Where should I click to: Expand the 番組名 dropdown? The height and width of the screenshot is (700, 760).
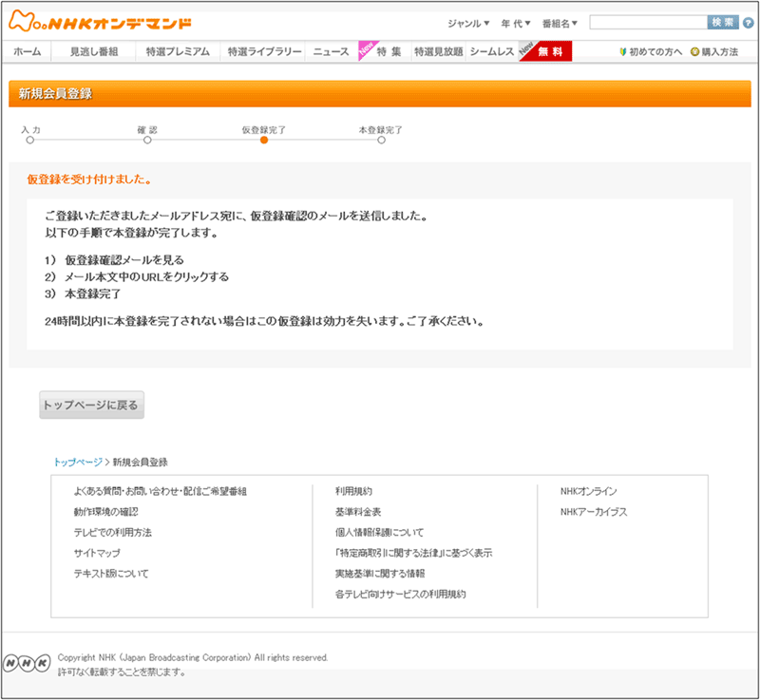pyautogui.click(x=560, y=23)
